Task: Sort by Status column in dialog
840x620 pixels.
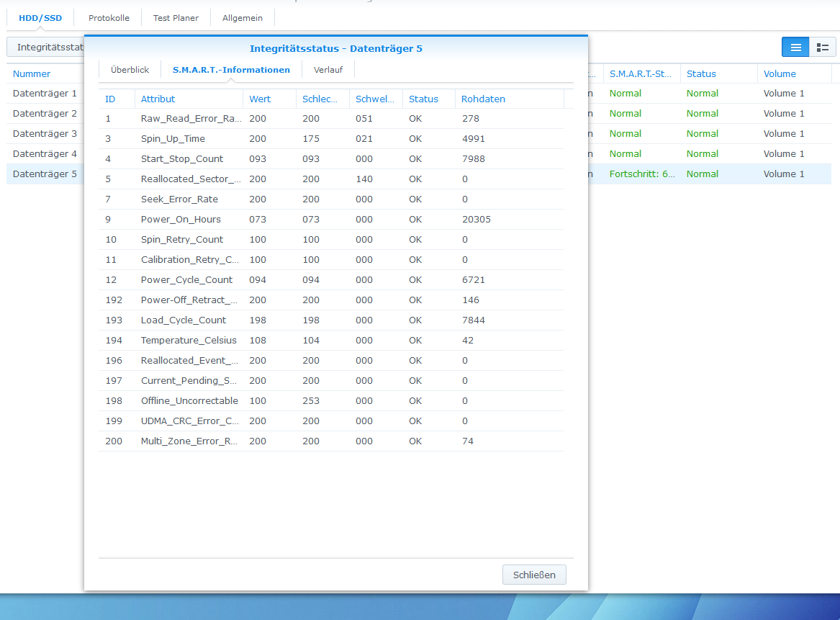Action: pyautogui.click(x=428, y=99)
